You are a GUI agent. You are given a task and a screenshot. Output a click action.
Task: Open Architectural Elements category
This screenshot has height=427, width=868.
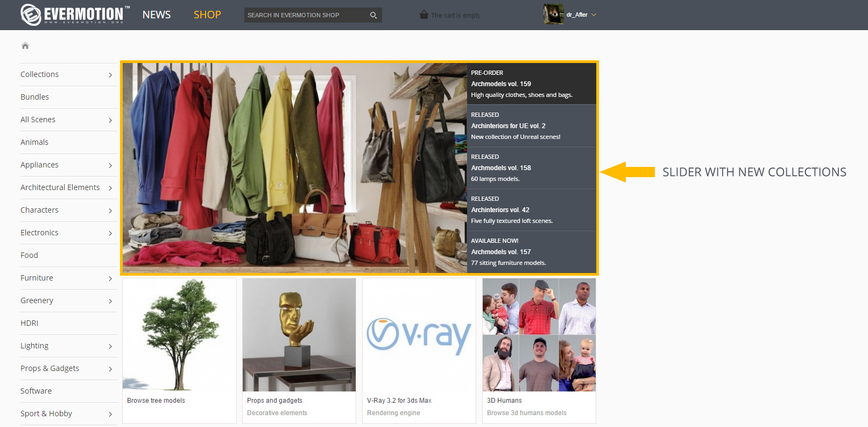pyautogui.click(x=60, y=187)
